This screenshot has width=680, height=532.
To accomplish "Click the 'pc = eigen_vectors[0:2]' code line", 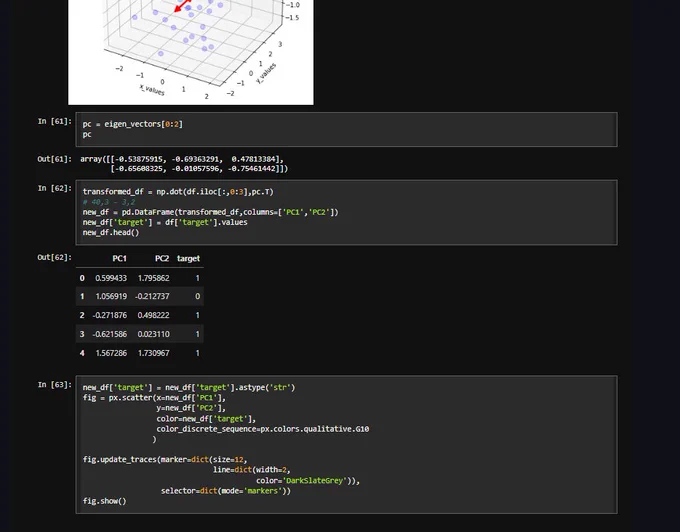I will [x=133, y=124].
